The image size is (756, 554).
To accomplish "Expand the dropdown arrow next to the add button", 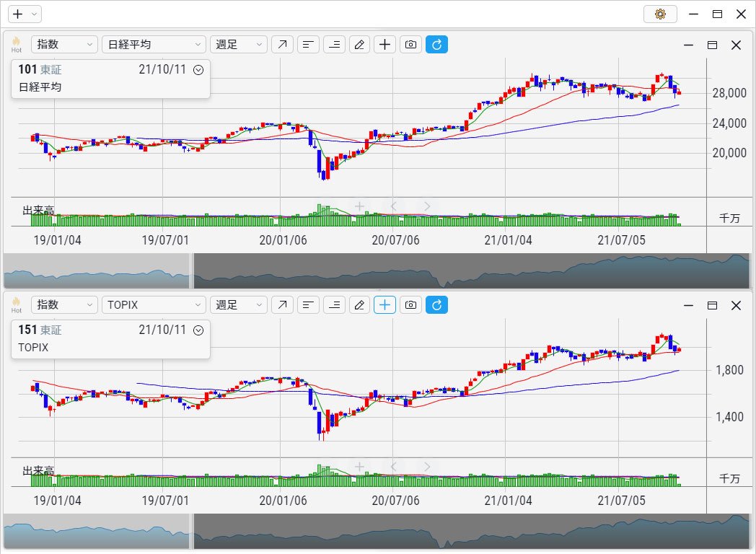I will [x=34, y=14].
